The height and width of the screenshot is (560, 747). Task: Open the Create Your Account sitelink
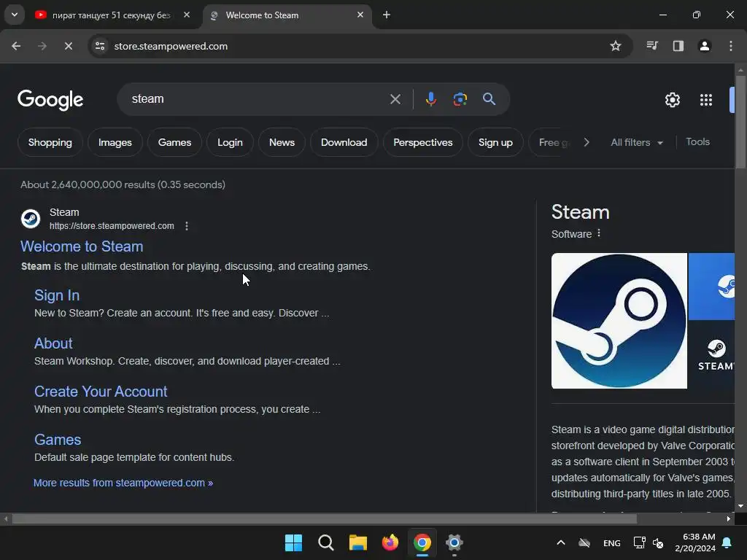tap(101, 392)
